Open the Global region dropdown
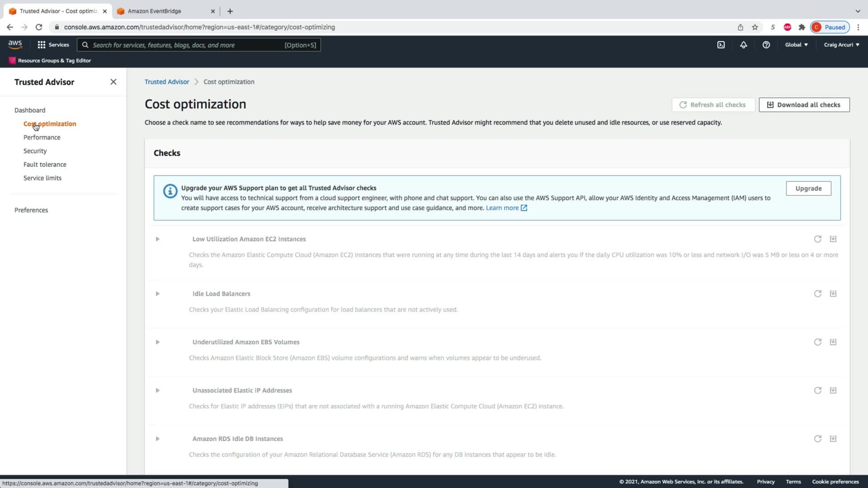The height and width of the screenshot is (488, 868). [x=796, y=45]
